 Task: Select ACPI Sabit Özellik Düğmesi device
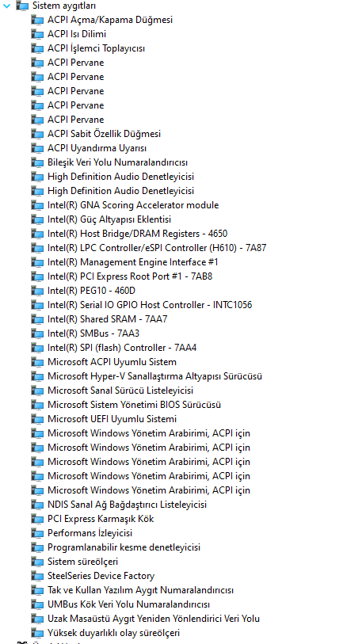[104, 134]
